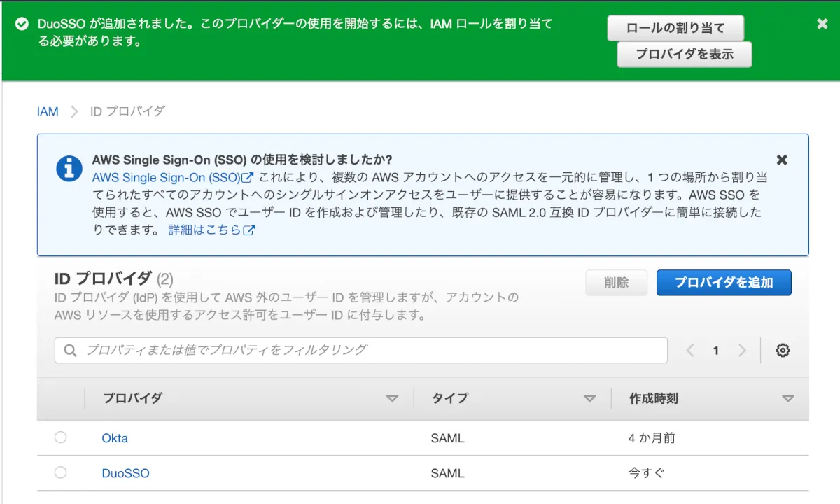840x504 pixels.
Task: Click the blue info icon
Action: pos(69,169)
